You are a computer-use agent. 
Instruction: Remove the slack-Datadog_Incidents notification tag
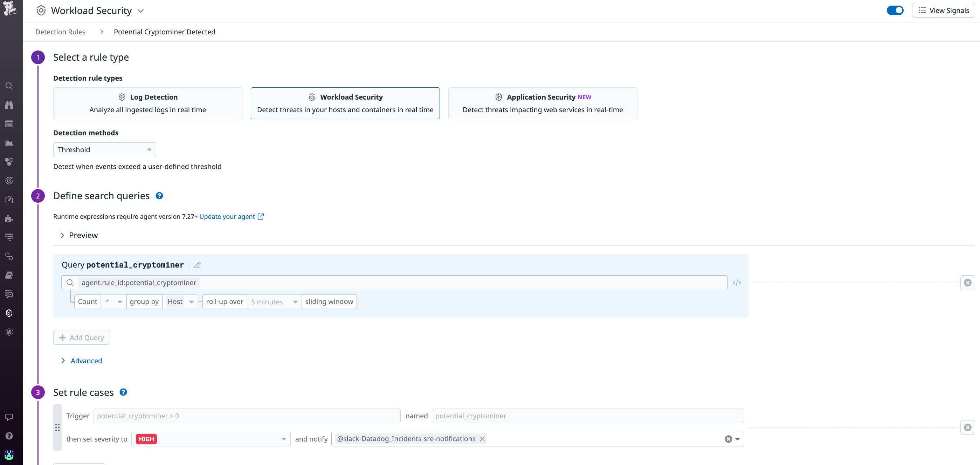[x=482, y=439]
